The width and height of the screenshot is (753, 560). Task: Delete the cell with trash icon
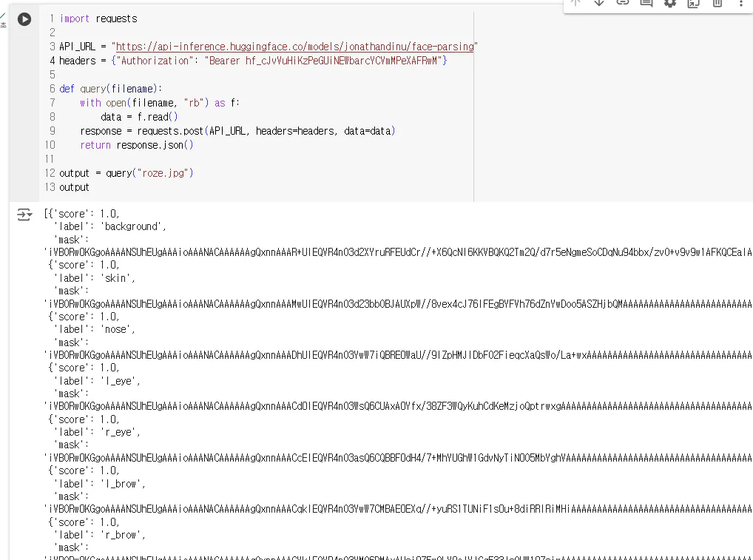717,3
